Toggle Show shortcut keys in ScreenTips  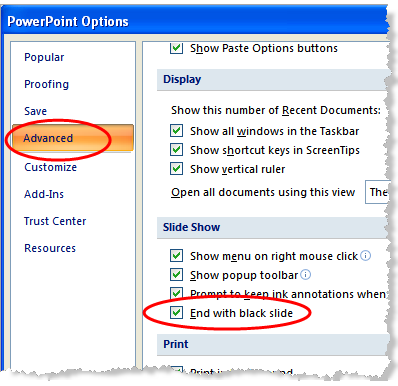click(176, 150)
